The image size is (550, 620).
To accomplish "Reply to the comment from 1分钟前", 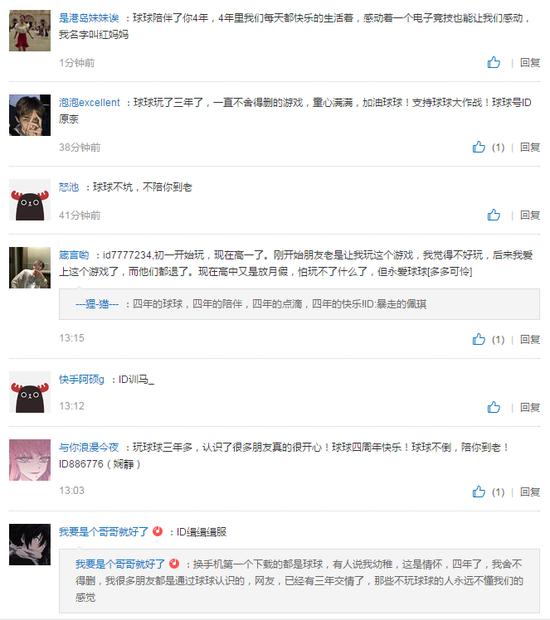I will (530, 62).
